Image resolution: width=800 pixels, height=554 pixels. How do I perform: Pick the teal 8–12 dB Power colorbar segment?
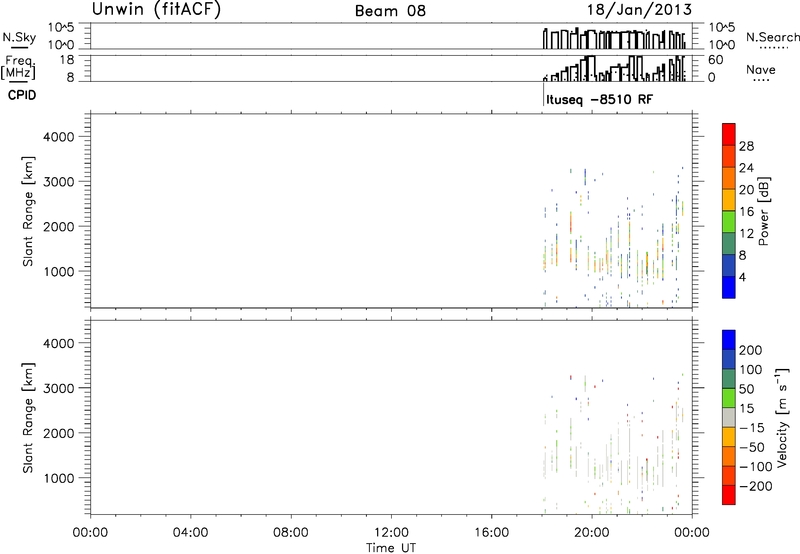tap(729, 244)
